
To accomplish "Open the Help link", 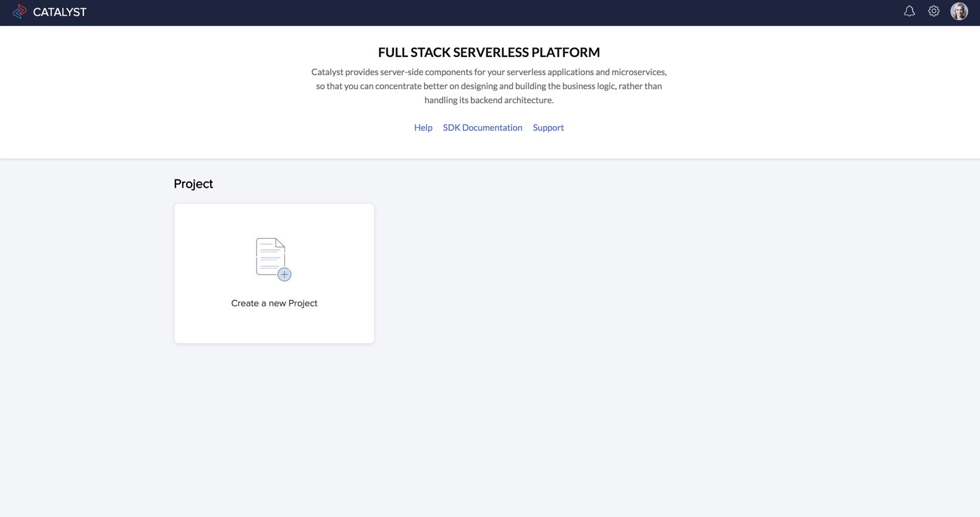I will [x=423, y=127].
